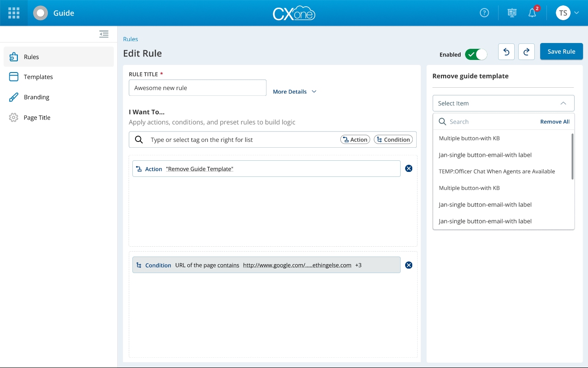Screen dimensions: 588x368
Task: Delete the URL condition row
Action: click(x=409, y=265)
